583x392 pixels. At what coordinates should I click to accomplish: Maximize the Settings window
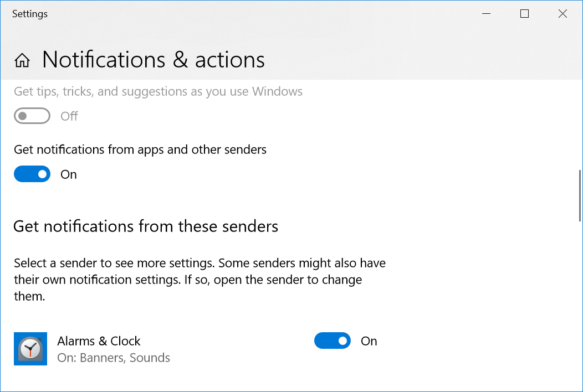pyautogui.click(x=525, y=14)
